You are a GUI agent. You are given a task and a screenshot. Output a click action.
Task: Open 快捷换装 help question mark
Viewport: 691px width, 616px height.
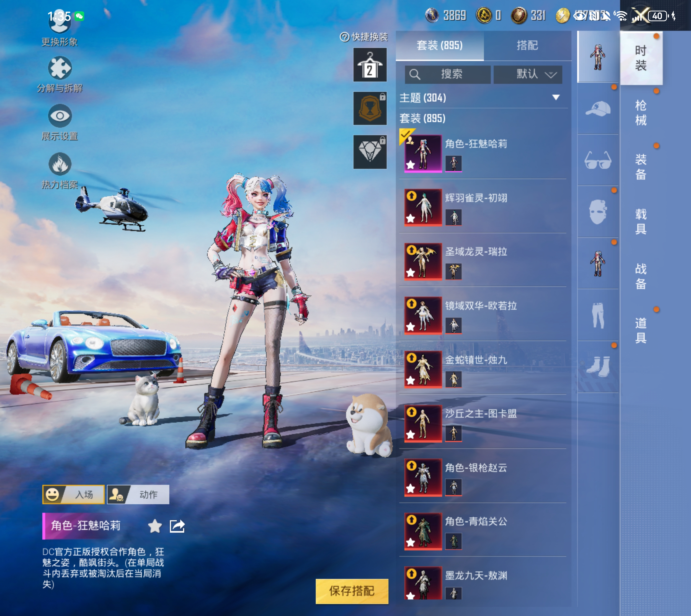[x=344, y=37]
